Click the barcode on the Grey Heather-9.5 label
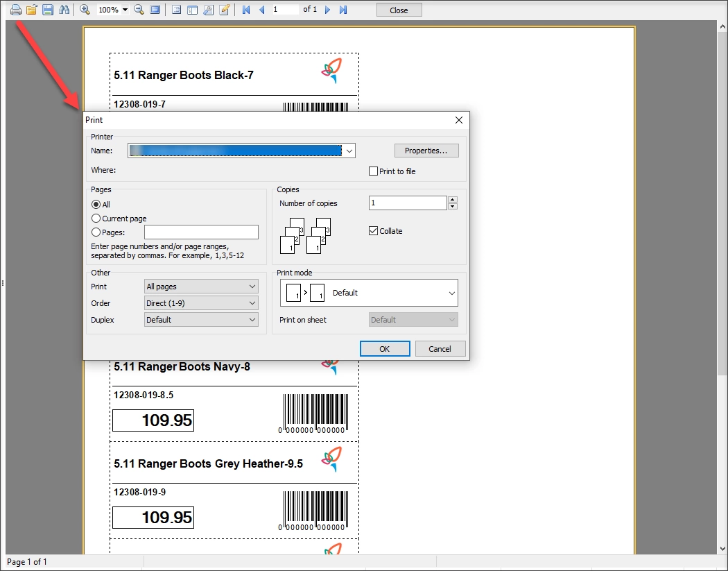Image resolution: width=728 pixels, height=571 pixels. [313, 511]
